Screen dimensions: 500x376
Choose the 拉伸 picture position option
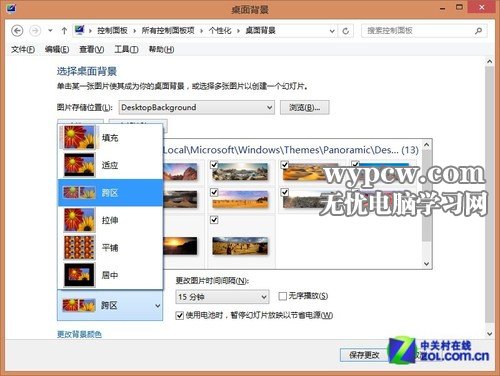point(110,220)
